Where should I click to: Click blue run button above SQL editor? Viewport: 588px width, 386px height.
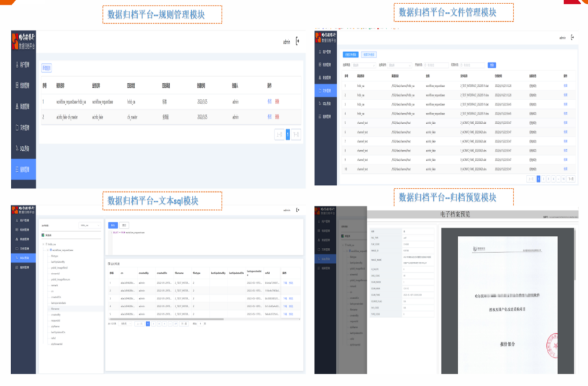pyautogui.click(x=113, y=226)
